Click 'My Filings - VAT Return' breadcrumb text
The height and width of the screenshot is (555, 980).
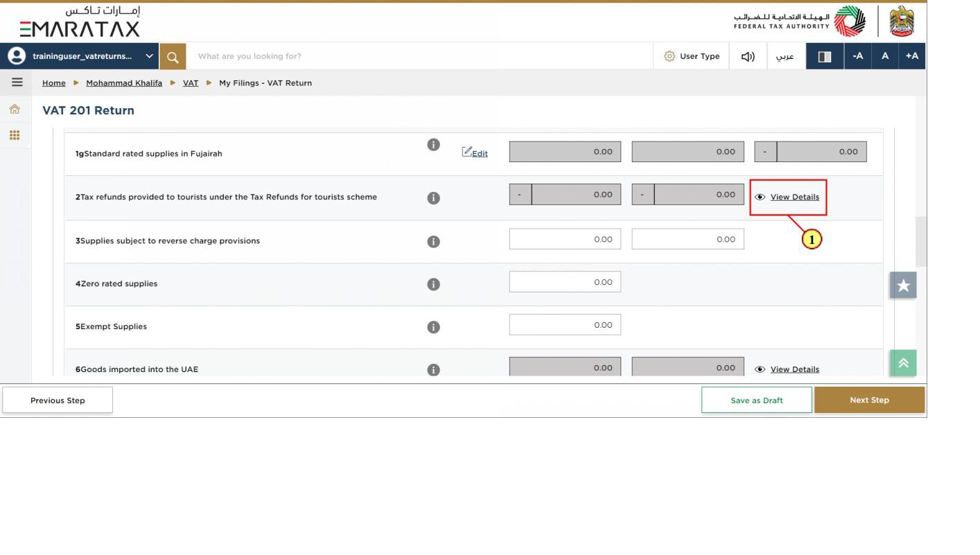(x=265, y=83)
